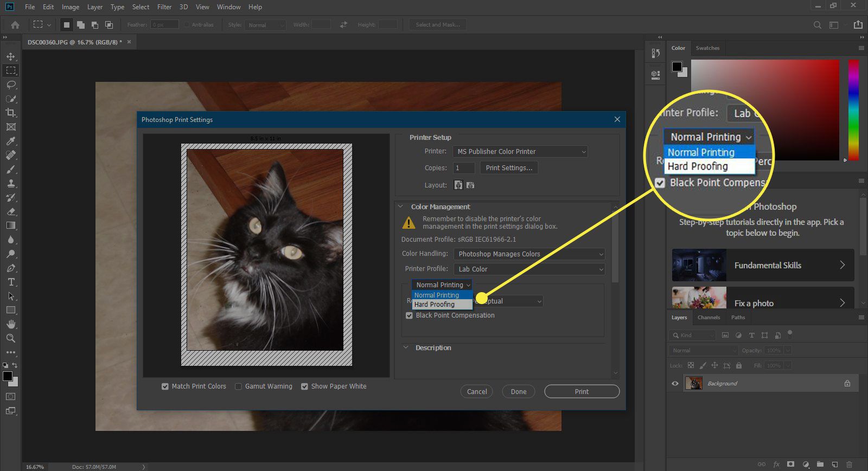
Task: Select the Dodge tool
Action: pos(10,254)
